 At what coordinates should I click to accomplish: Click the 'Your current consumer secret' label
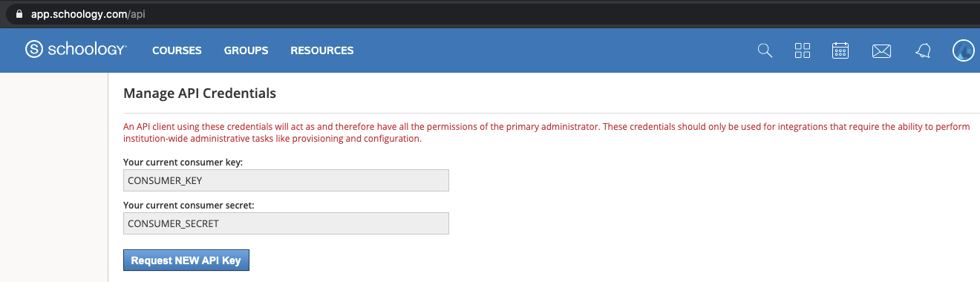coord(189,205)
